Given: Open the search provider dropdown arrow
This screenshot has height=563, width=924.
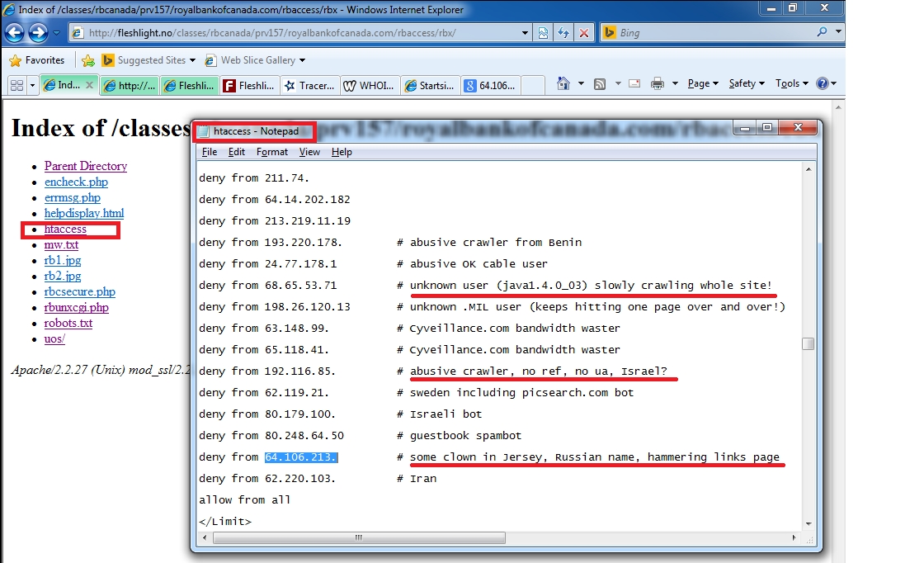Looking at the screenshot, I should click(838, 31).
